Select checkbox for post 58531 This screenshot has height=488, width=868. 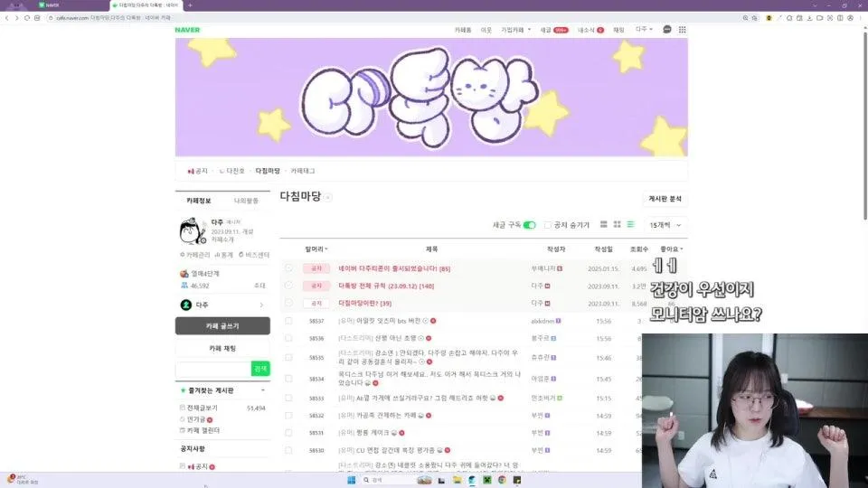[288, 433]
